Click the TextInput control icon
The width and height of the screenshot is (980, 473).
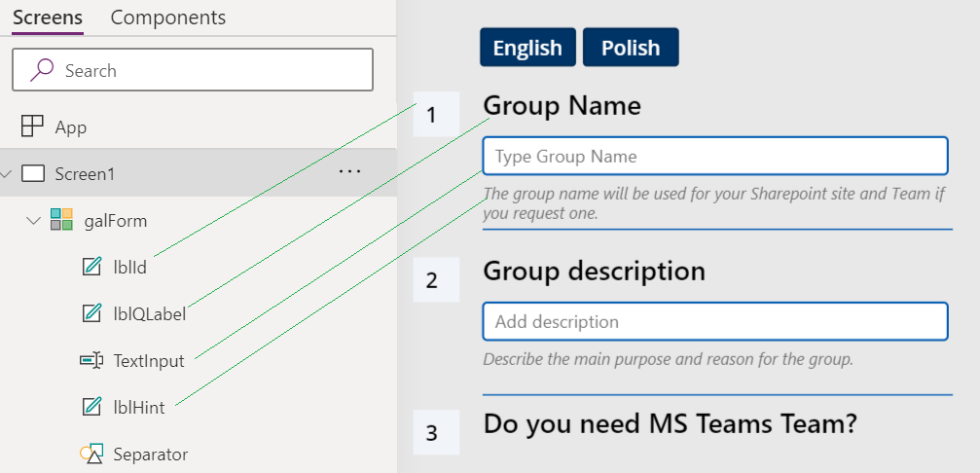91,360
